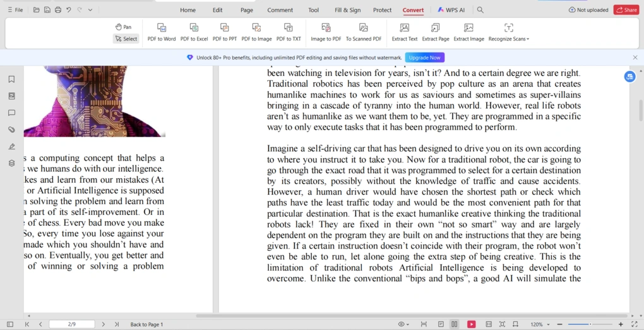Click the Open folder icon
The height and width of the screenshot is (330, 644).
37,10
